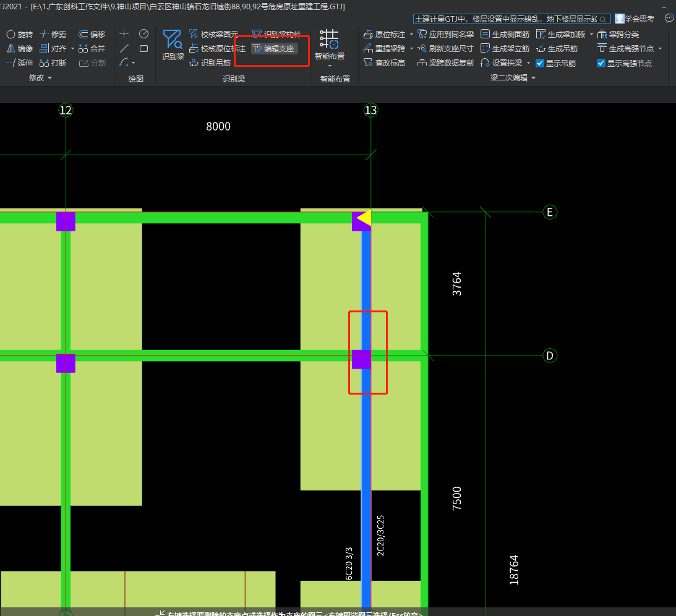
Task: Select the 旋转 (Rotate) tool
Action: 19,34
